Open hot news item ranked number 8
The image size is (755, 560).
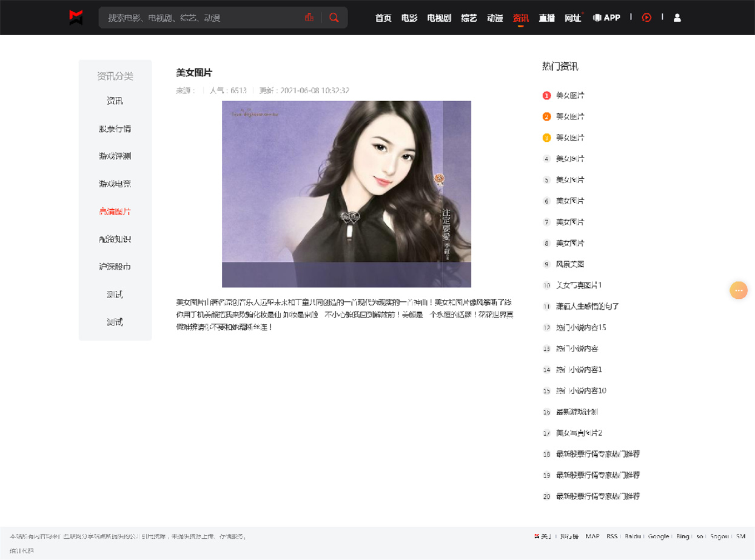click(570, 243)
